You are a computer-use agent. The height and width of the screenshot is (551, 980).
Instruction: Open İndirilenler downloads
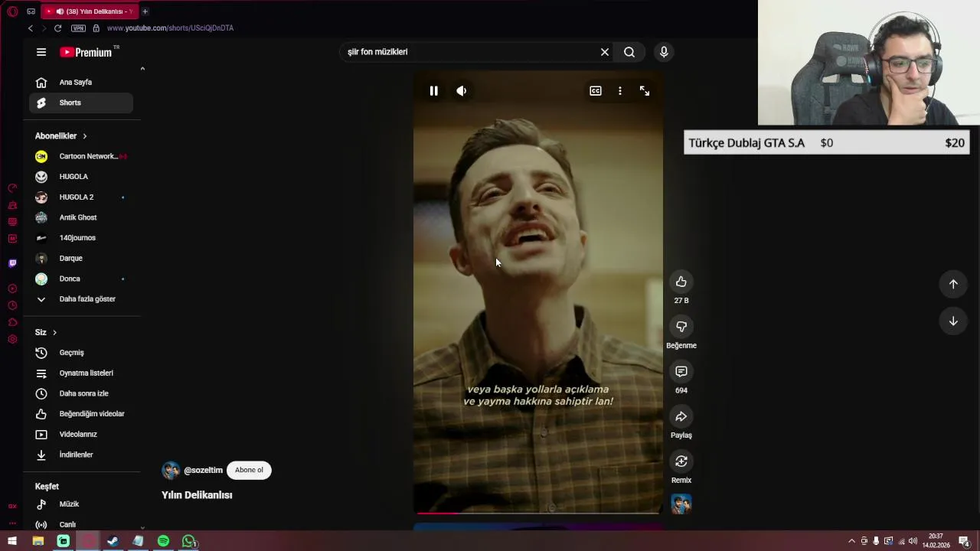[80, 455]
